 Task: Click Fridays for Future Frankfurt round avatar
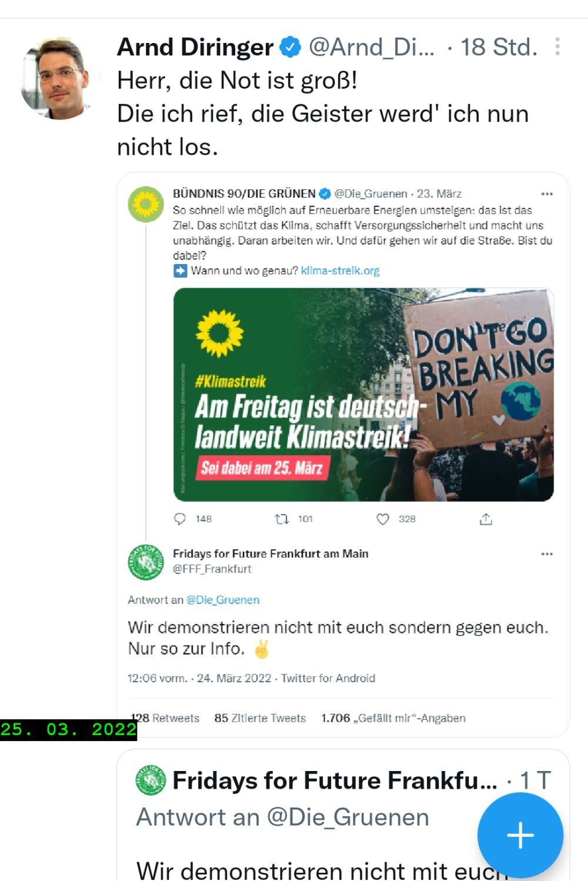146,562
